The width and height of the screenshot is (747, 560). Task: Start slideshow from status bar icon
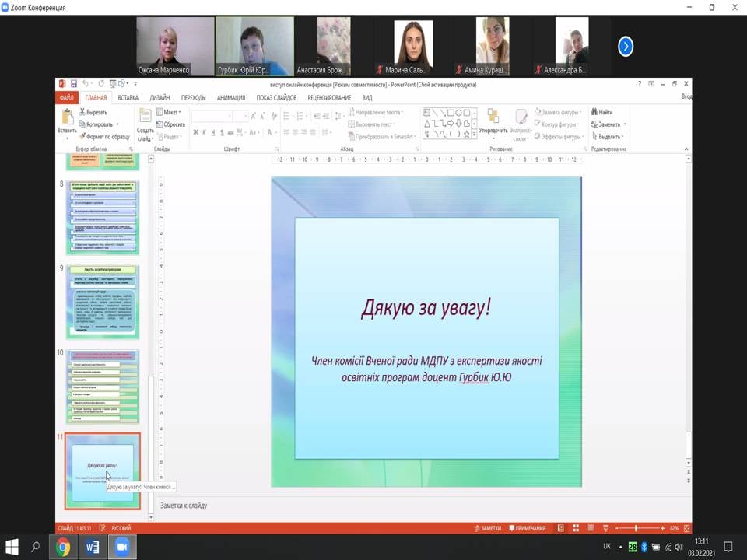coord(606,528)
